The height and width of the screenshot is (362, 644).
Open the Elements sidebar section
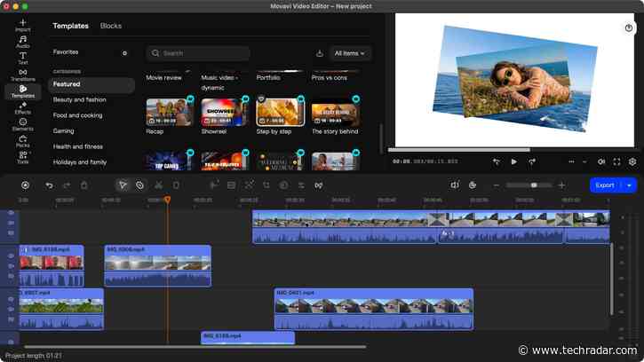coord(22,125)
